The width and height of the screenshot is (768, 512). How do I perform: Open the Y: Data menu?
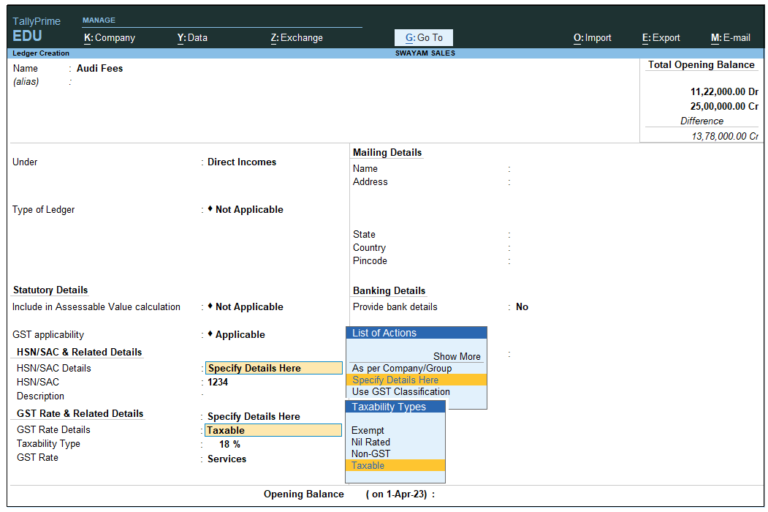192,38
